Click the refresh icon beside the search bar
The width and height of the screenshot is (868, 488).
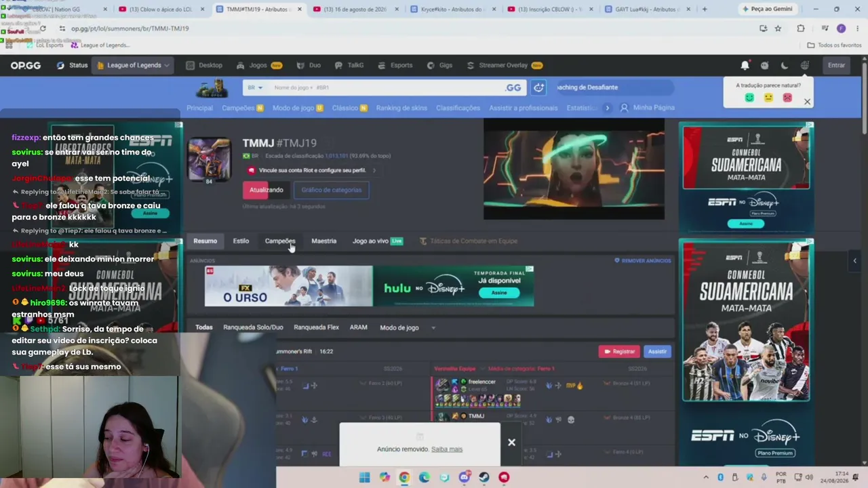pyautogui.click(x=538, y=87)
